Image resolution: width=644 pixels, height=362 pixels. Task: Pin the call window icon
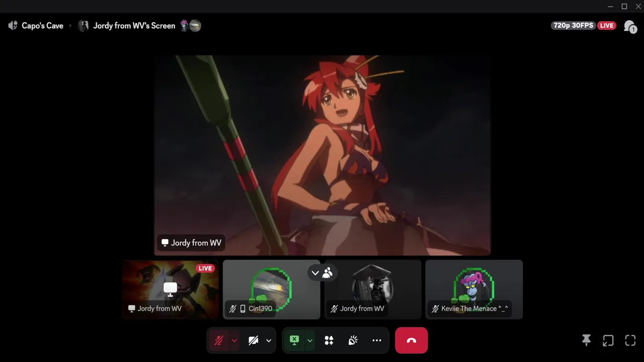click(x=586, y=340)
